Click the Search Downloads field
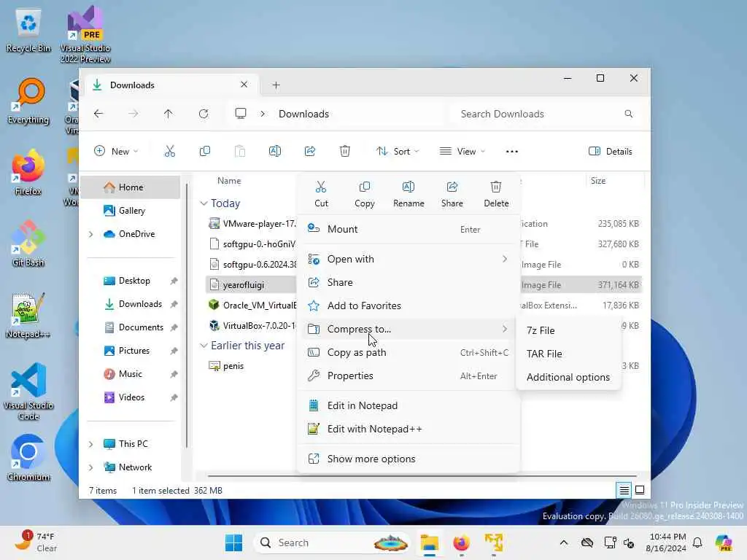This screenshot has height=560, width=747. point(546,114)
